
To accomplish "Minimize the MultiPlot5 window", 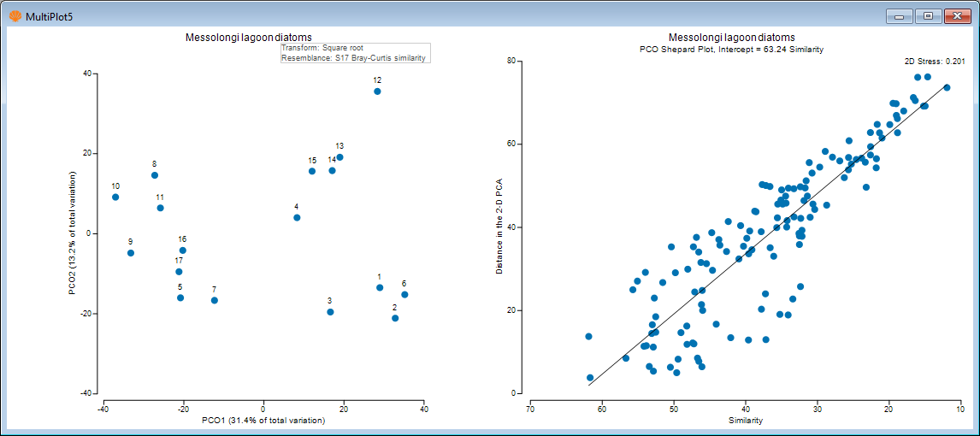I will click(x=900, y=15).
